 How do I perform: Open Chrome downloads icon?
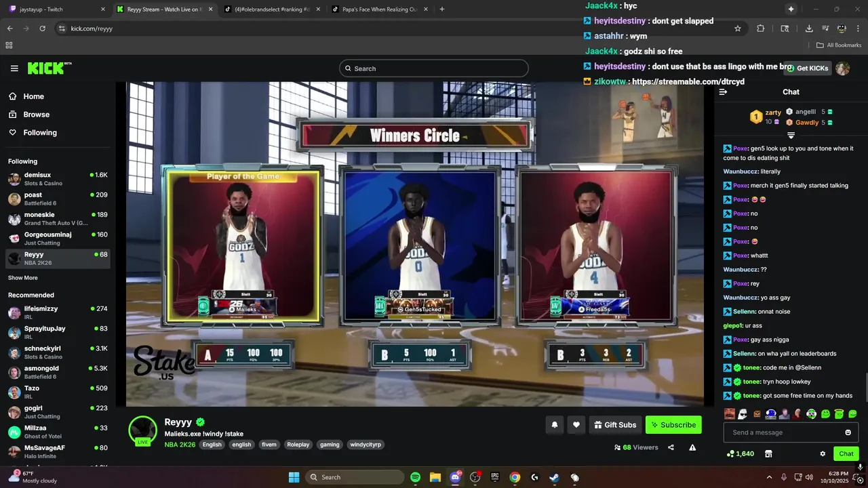pyautogui.click(x=809, y=28)
